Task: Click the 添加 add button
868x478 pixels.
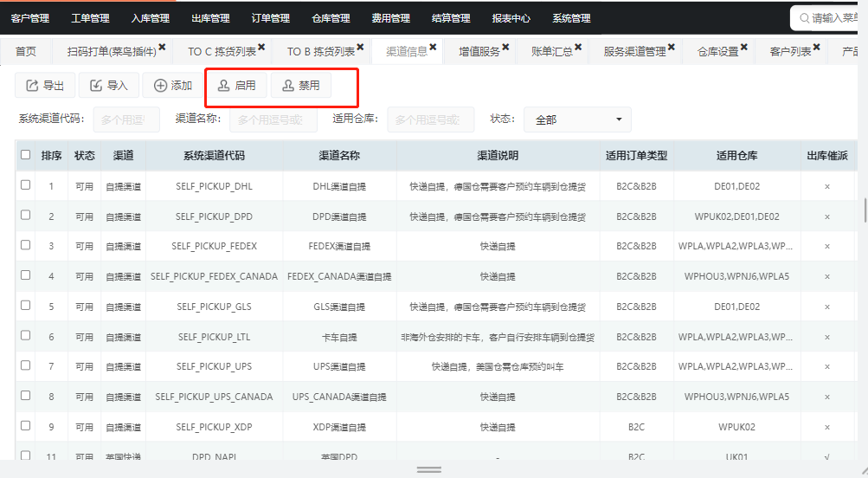Action: (x=173, y=86)
